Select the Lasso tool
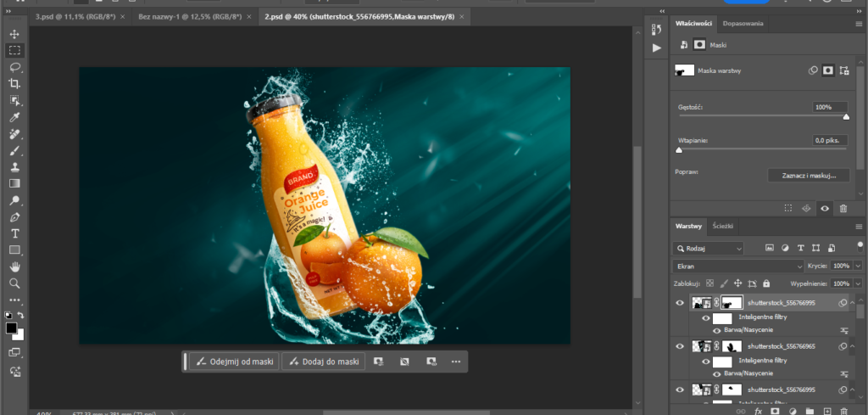Screen dimensions: 868x415 tap(14, 67)
